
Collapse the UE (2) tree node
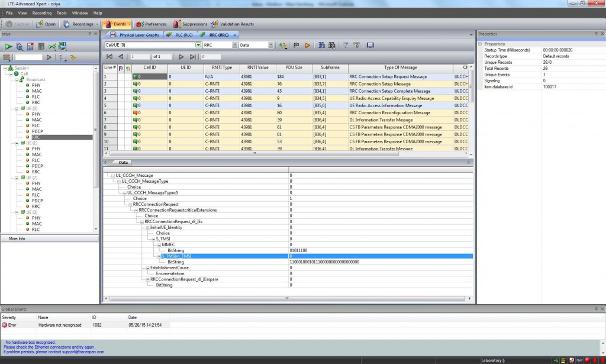(17, 178)
